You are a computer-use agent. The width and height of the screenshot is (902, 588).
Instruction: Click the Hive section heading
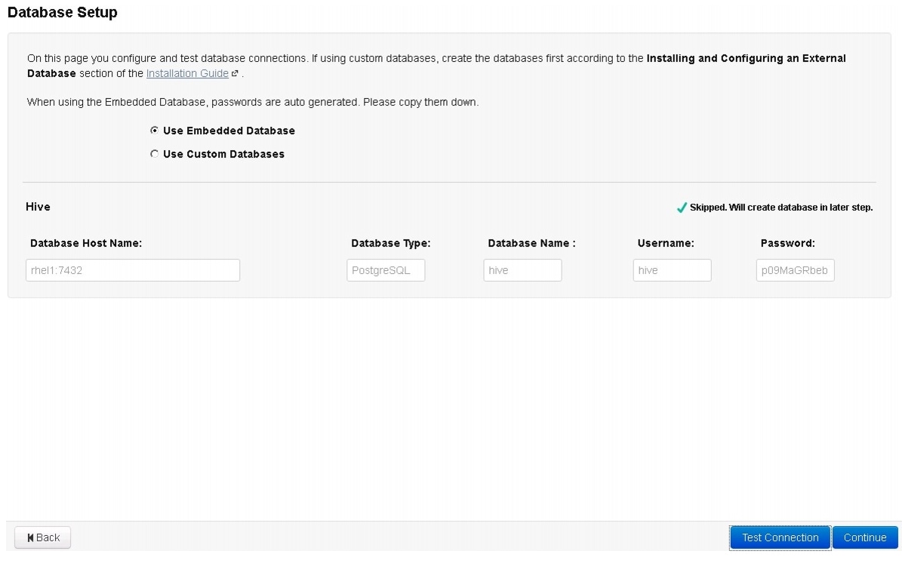point(38,207)
